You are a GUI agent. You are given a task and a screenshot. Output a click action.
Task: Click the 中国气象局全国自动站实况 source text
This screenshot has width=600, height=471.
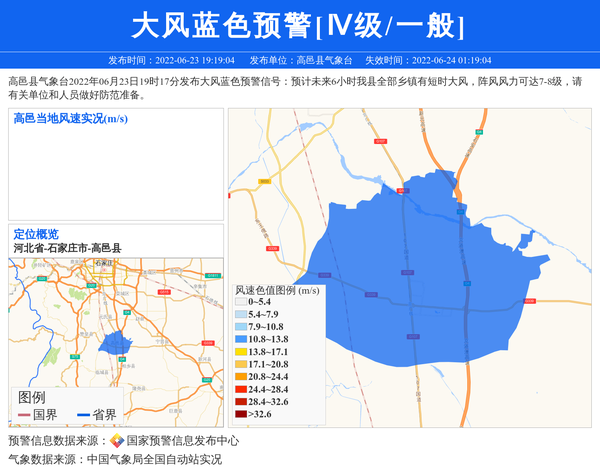(154, 460)
